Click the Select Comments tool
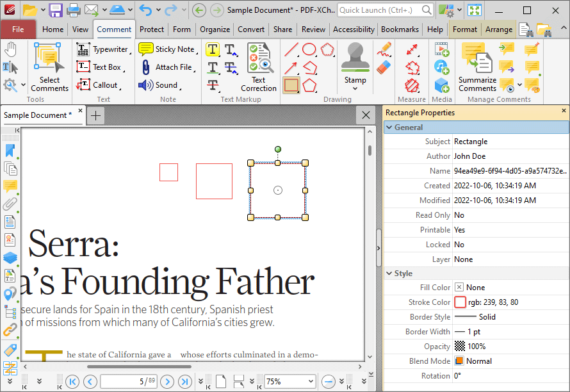This screenshot has width=570, height=392. pos(49,67)
